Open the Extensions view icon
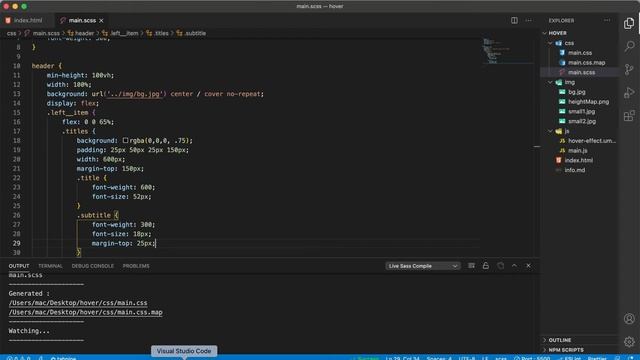This screenshot has height=360, width=640. [629, 116]
